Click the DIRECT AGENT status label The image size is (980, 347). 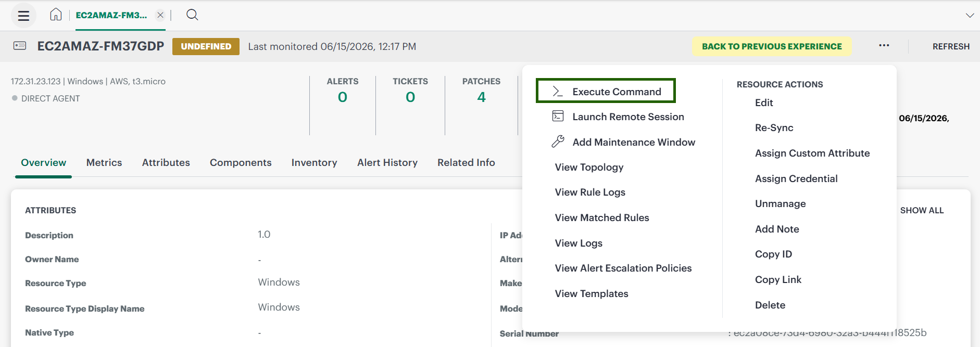[51, 98]
